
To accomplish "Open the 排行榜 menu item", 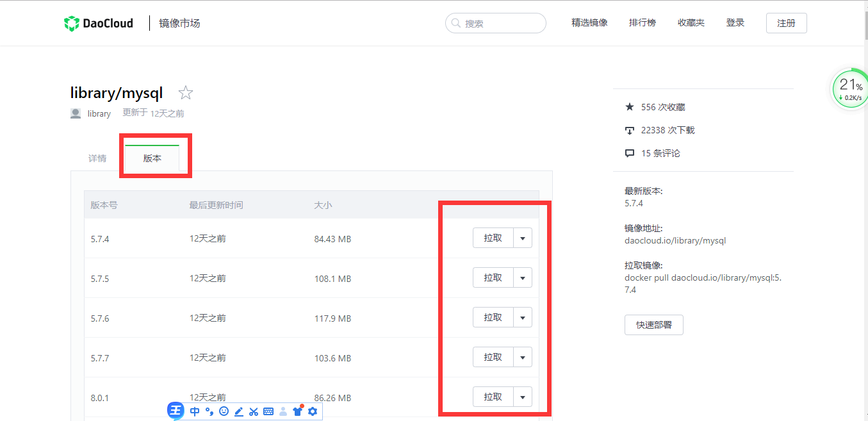I will [x=643, y=22].
